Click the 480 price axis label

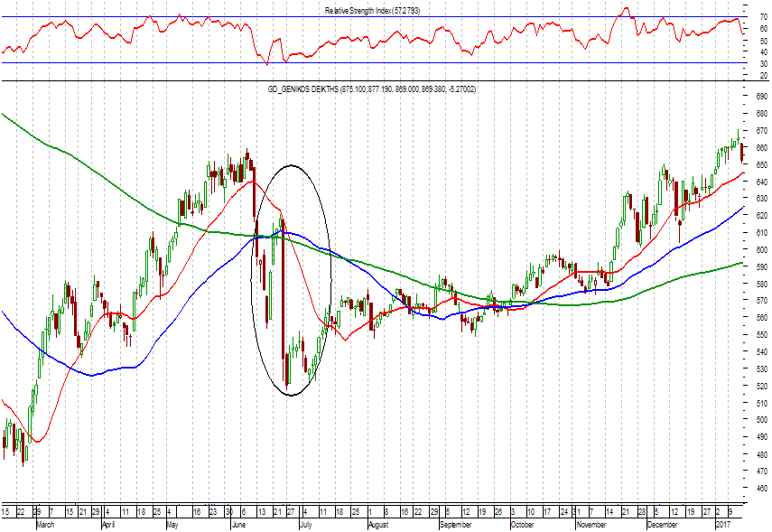[x=762, y=454]
